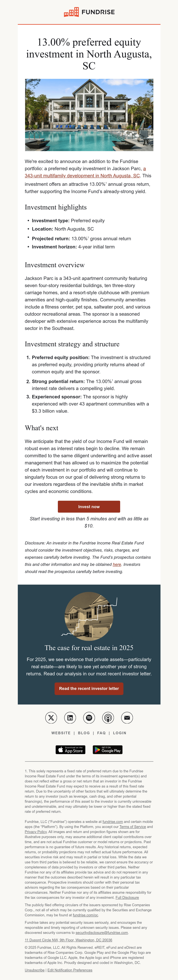This screenshot has width=178, height=980.
Task: Open the Spotify social icon
Action: (x=89, y=718)
